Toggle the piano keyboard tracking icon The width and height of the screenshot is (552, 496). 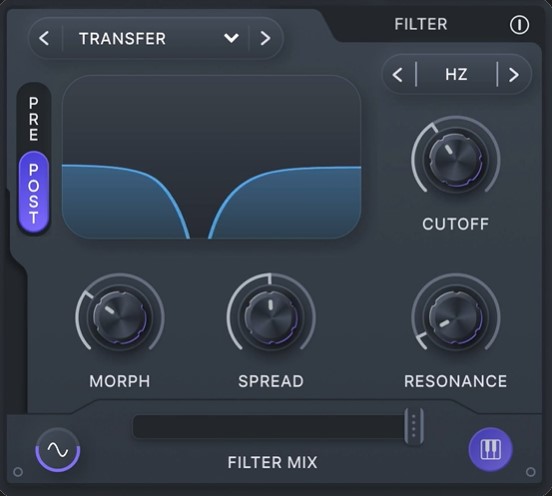point(490,450)
